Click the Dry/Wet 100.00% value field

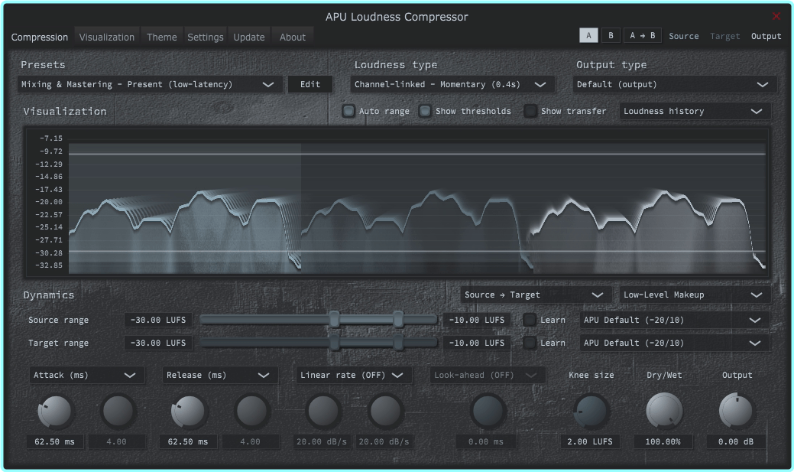(663, 442)
